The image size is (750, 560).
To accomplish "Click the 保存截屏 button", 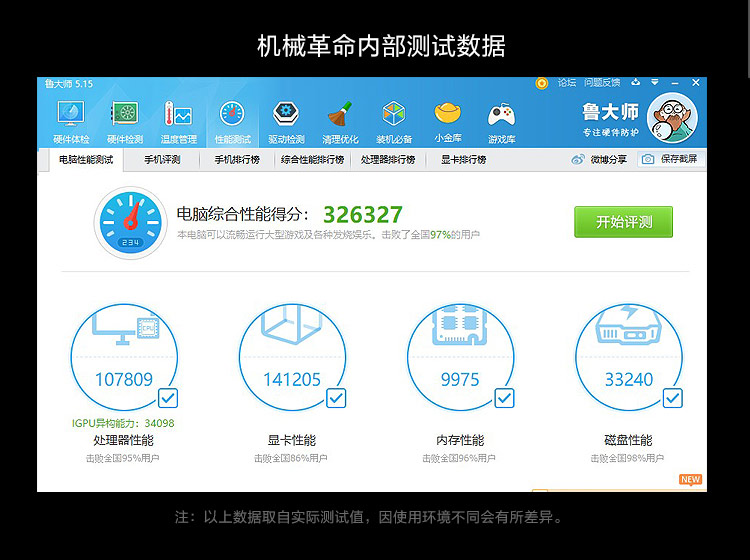I will click(671, 159).
